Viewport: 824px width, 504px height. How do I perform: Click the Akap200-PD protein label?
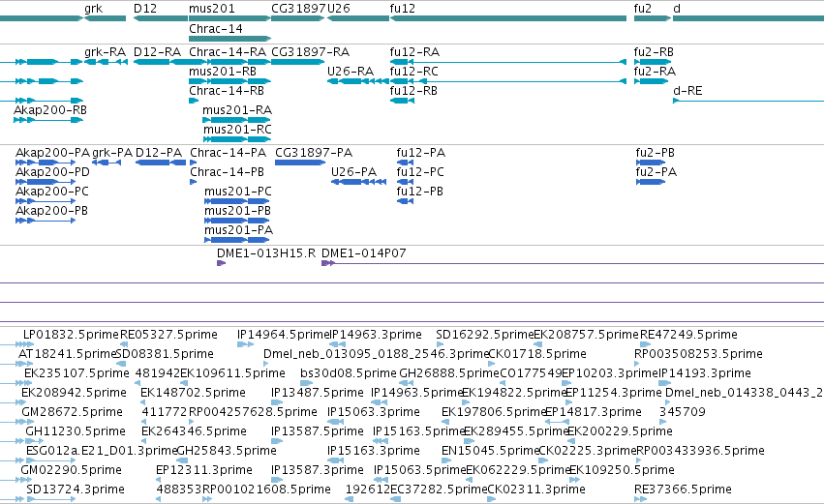(52, 172)
